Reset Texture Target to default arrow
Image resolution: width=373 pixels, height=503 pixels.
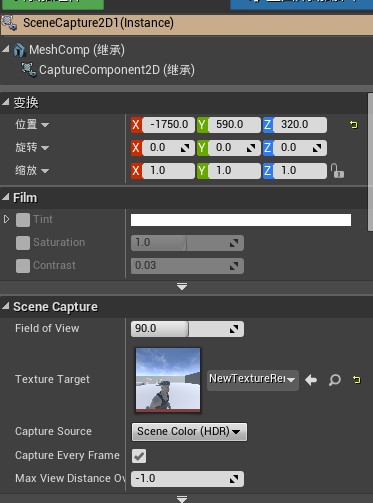click(357, 380)
